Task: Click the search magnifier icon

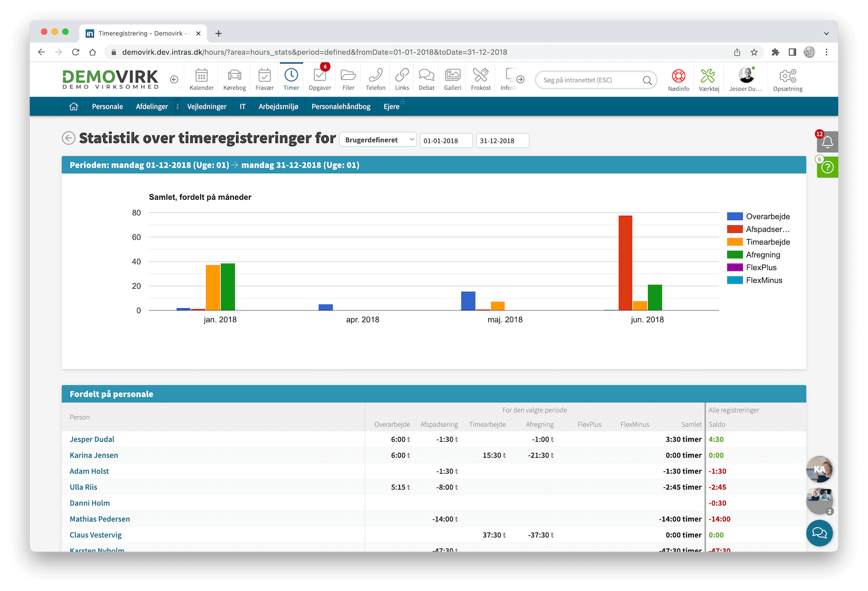Action: tap(647, 80)
